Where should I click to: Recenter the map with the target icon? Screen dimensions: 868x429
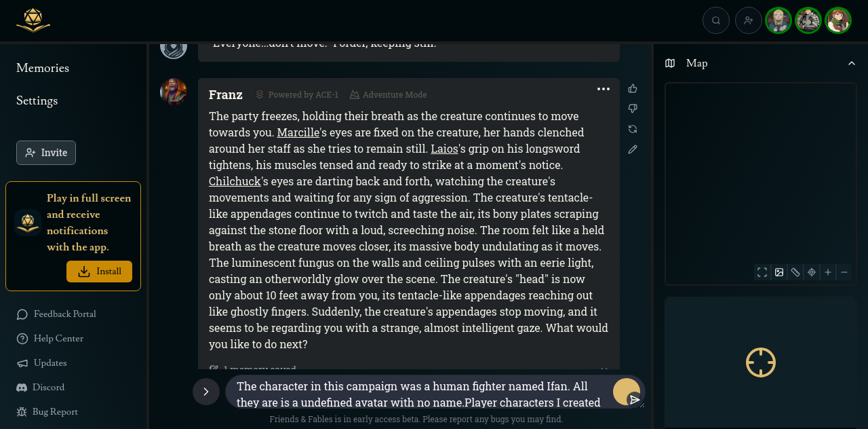coord(812,272)
